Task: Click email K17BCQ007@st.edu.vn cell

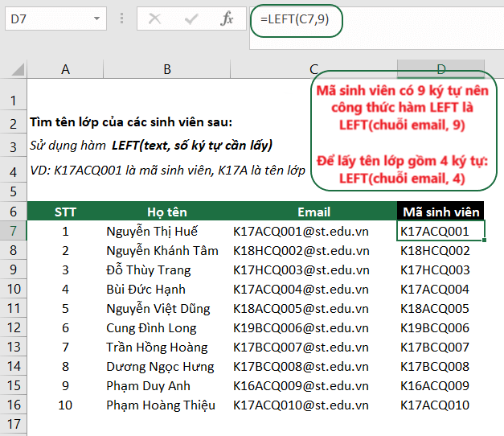Action: coord(313,347)
